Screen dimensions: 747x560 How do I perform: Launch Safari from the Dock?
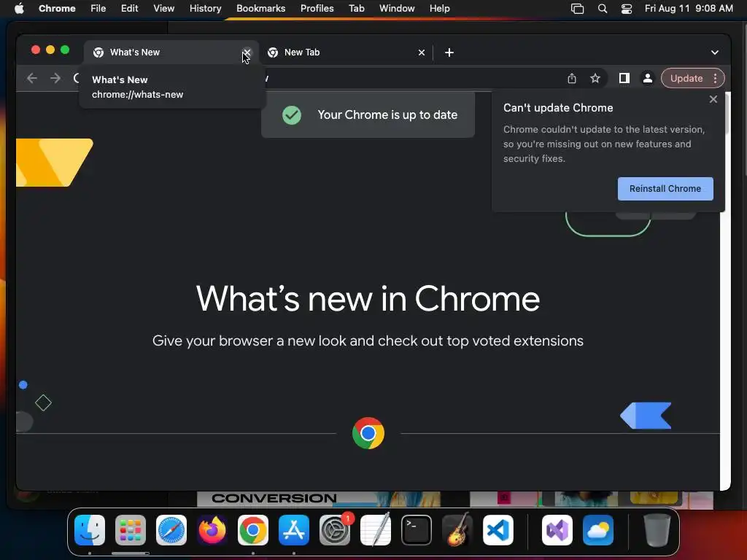coord(171,530)
